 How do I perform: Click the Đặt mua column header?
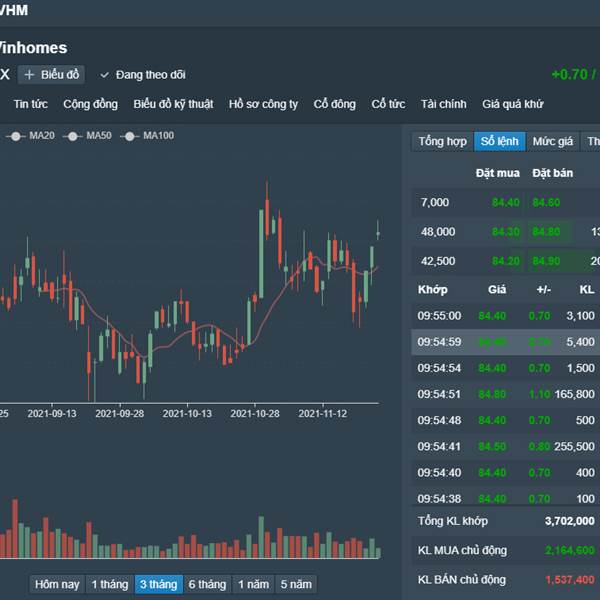pos(497,173)
